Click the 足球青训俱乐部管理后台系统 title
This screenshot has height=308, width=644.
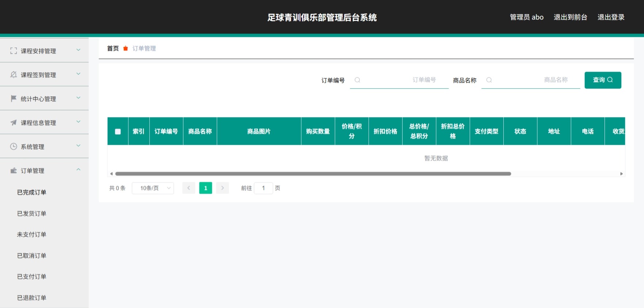click(x=322, y=17)
